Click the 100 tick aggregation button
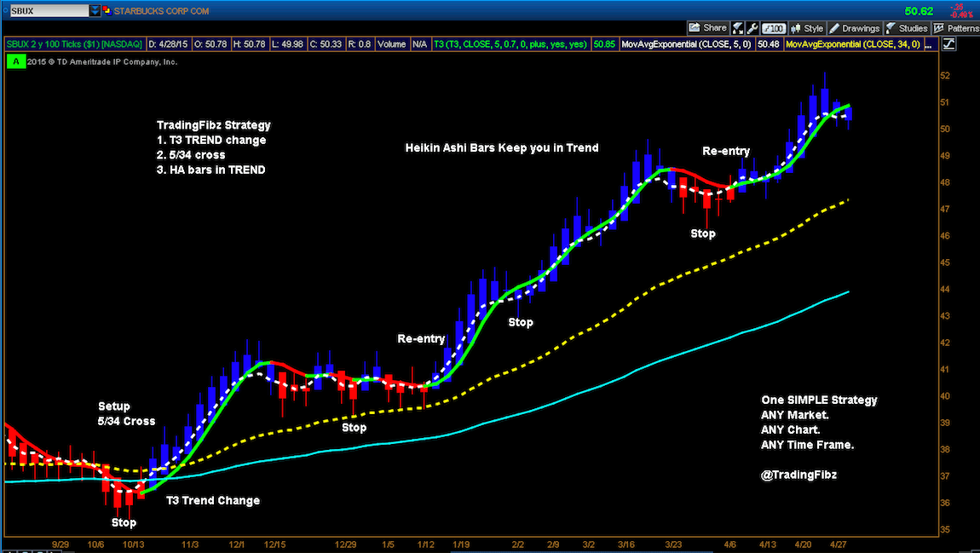980x553 pixels. [x=773, y=28]
